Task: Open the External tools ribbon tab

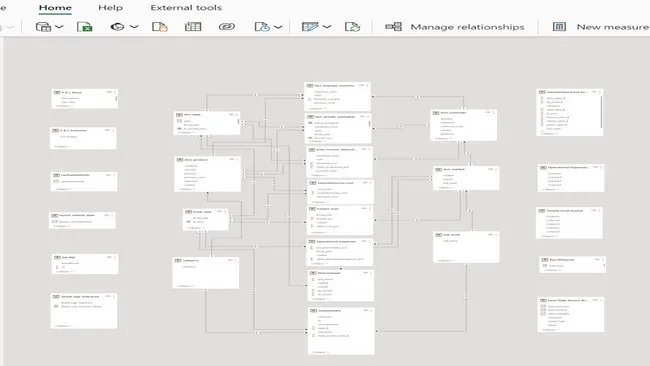Action: click(186, 7)
